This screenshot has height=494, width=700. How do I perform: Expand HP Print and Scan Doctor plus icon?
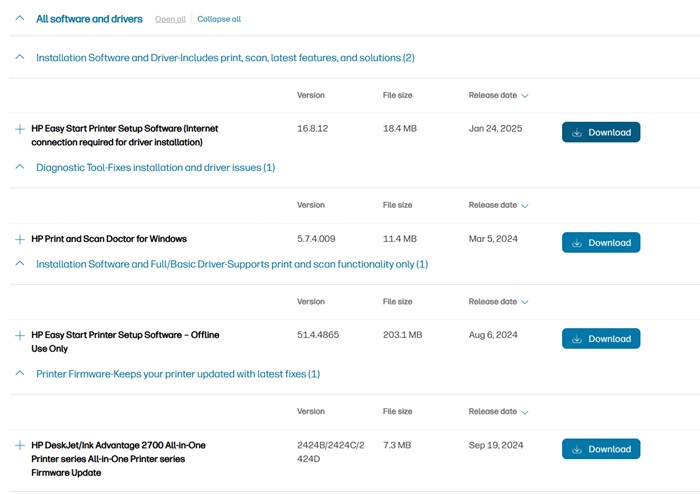(20, 240)
